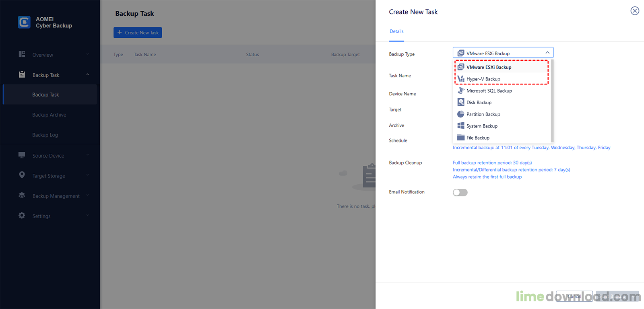Open Always retain first full backup link
Screen dimensions: 644x309
click(487, 177)
